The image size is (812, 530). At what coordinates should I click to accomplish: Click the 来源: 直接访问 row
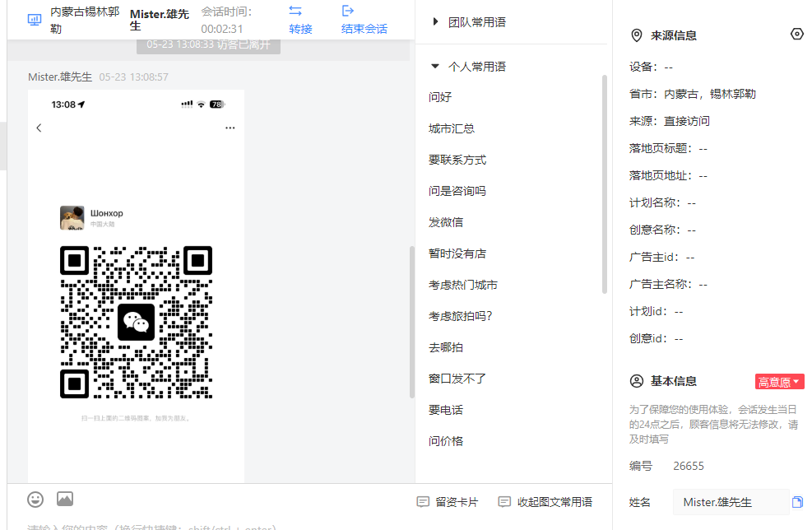(x=669, y=121)
